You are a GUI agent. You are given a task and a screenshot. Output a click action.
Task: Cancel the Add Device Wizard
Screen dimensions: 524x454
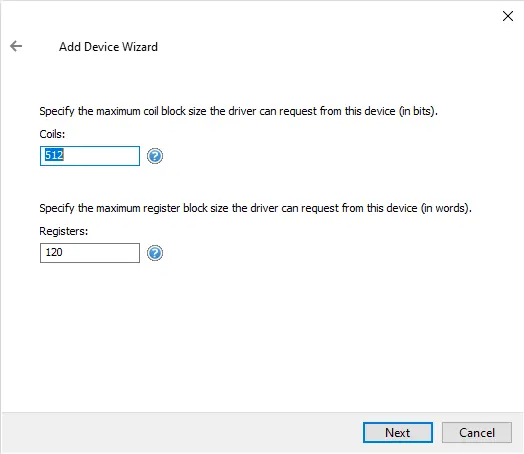[x=477, y=433]
